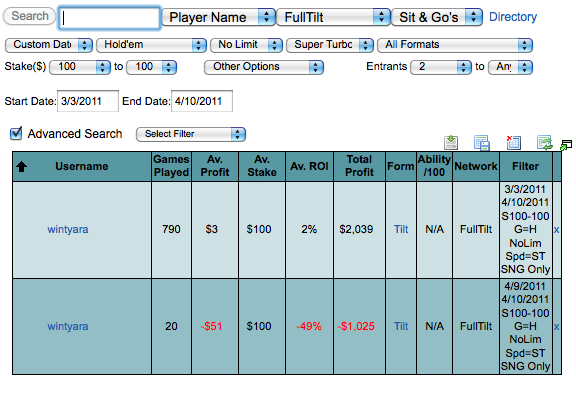Click the Search button

point(29,16)
